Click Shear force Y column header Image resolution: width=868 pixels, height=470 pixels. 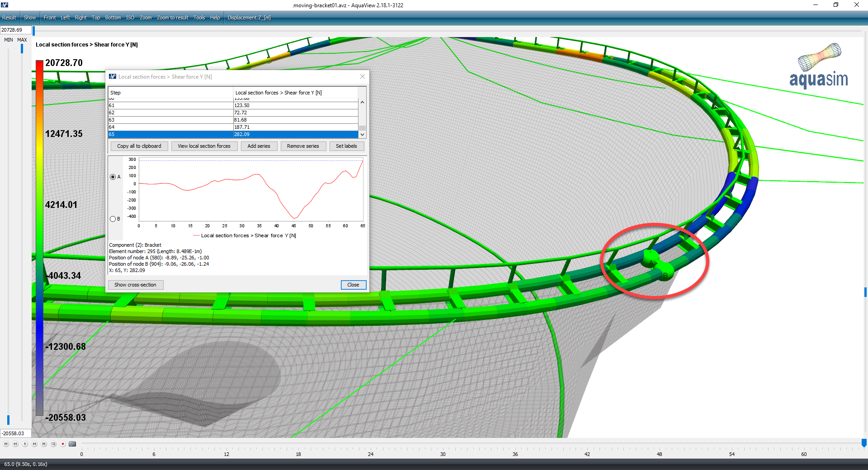[x=296, y=93]
